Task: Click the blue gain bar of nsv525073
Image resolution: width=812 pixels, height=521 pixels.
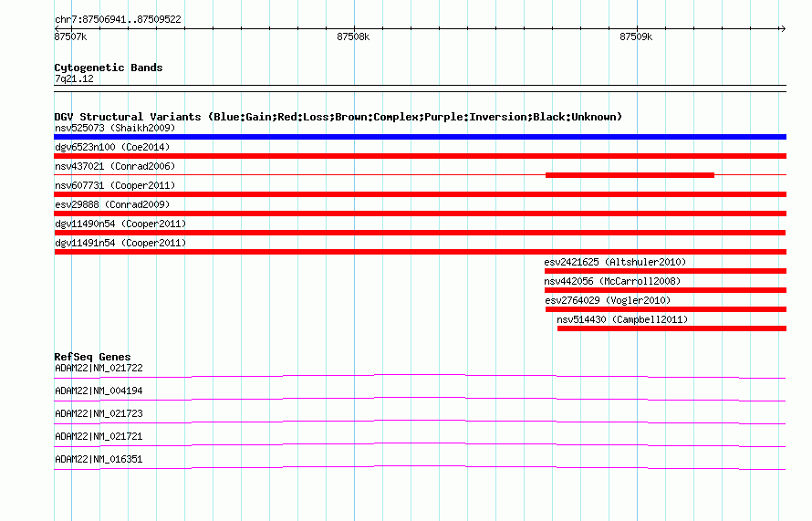Action: pos(420,137)
